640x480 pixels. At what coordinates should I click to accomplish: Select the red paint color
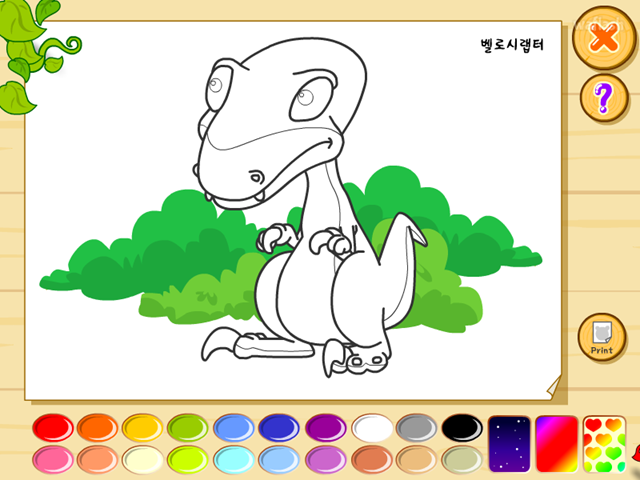[53, 428]
